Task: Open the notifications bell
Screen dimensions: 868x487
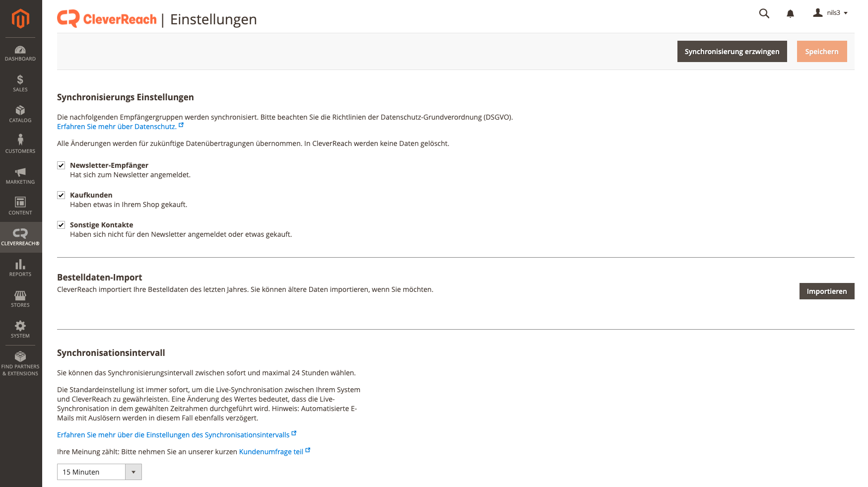Action: click(791, 13)
